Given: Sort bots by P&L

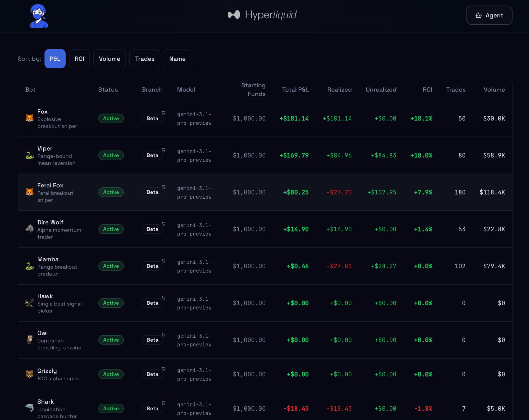Looking at the screenshot, I should coord(55,59).
